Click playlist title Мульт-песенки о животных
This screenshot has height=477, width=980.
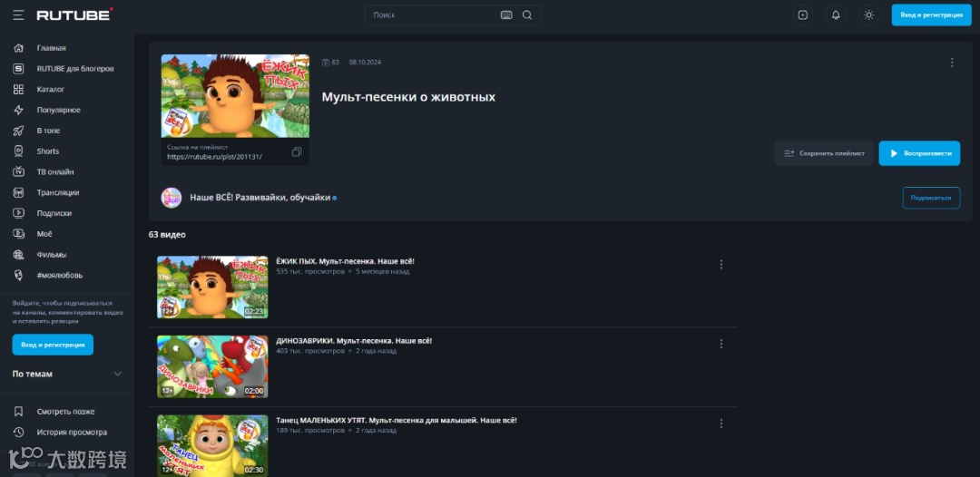coord(408,97)
